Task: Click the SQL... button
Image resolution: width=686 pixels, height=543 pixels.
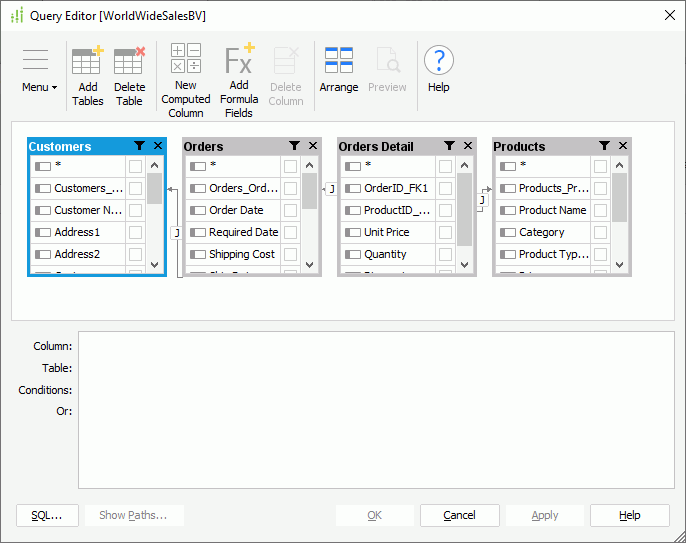Action: pos(47,515)
